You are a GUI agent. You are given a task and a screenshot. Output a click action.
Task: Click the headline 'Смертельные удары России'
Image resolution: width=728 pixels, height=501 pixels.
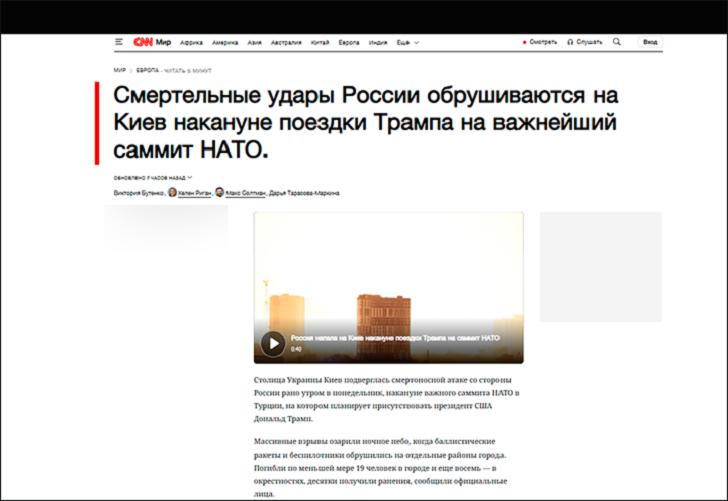pyautogui.click(x=366, y=123)
